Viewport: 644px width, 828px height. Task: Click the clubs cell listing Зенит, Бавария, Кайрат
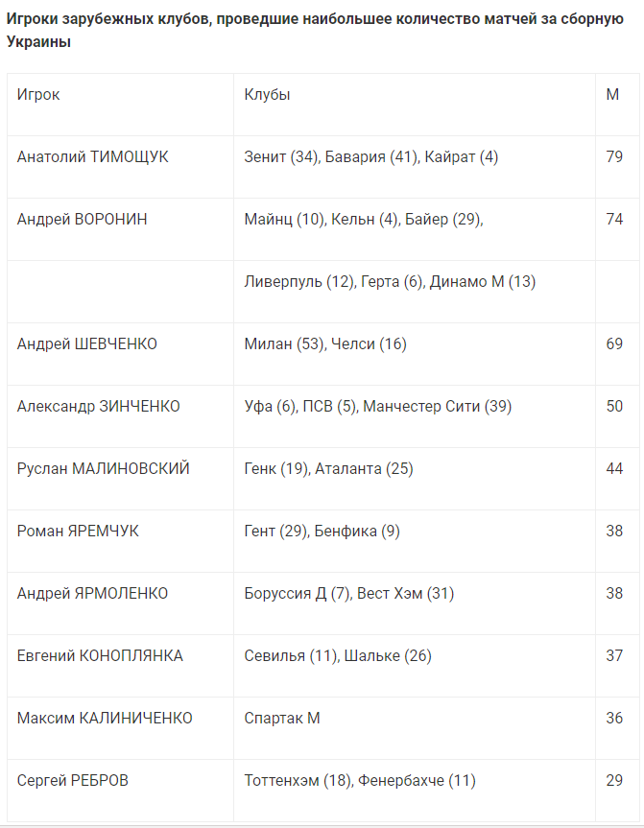point(371,157)
